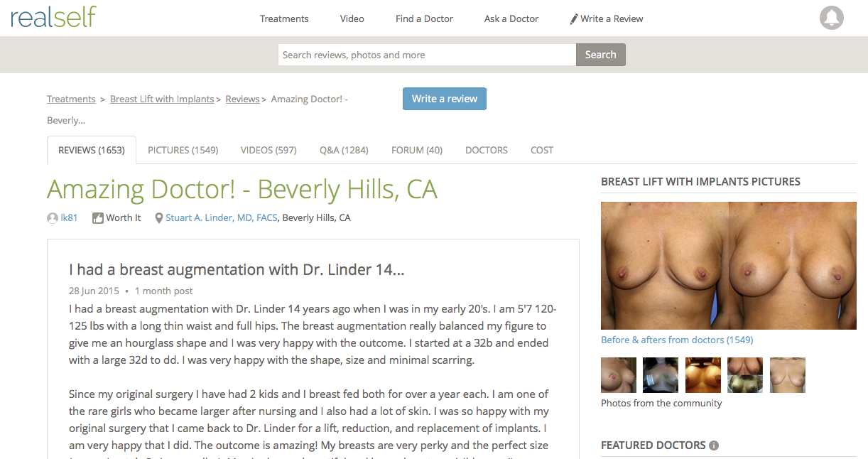The height and width of the screenshot is (459, 868).
Task: Click the pencil icon beside Write a Review
Action: tap(574, 19)
